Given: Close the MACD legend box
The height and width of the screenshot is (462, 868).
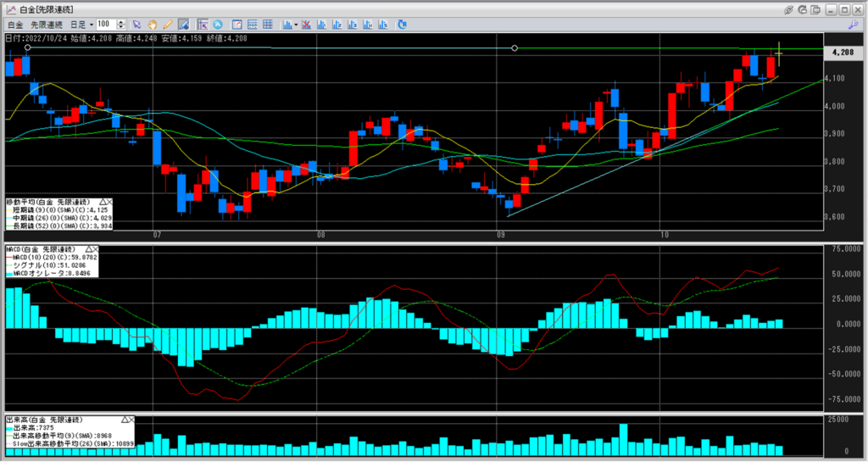Looking at the screenshot, I should 95,249.
